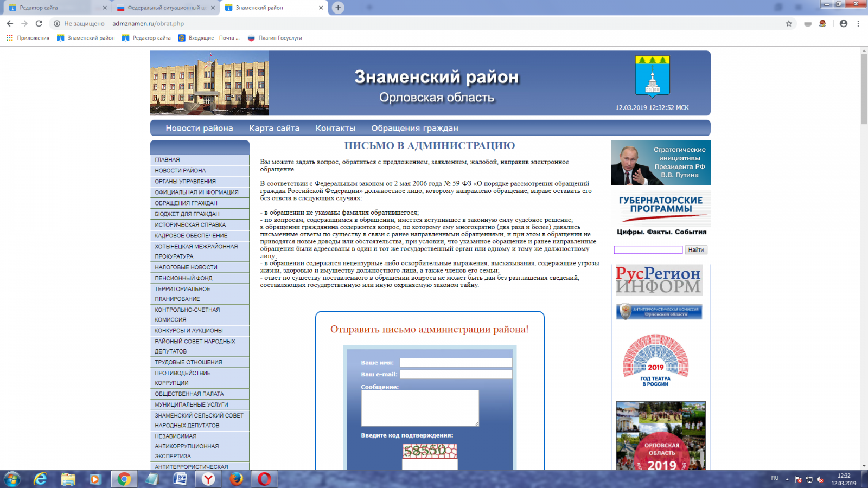Image resolution: width=868 pixels, height=488 pixels.
Task: Launch Internet Explorer from the taskbar
Action: (x=40, y=479)
